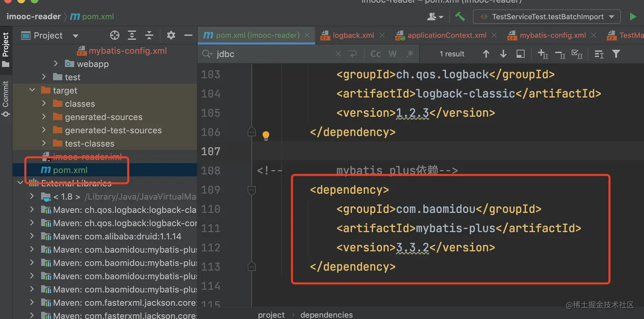Image resolution: width=644 pixels, height=319 pixels.
Task: Select pom.xml in the Project tree
Action: point(105,170)
